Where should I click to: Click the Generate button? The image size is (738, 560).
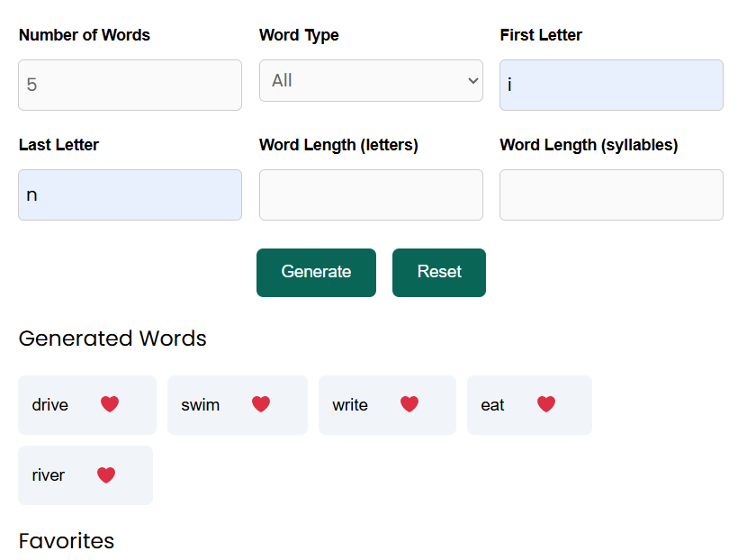[x=316, y=272]
